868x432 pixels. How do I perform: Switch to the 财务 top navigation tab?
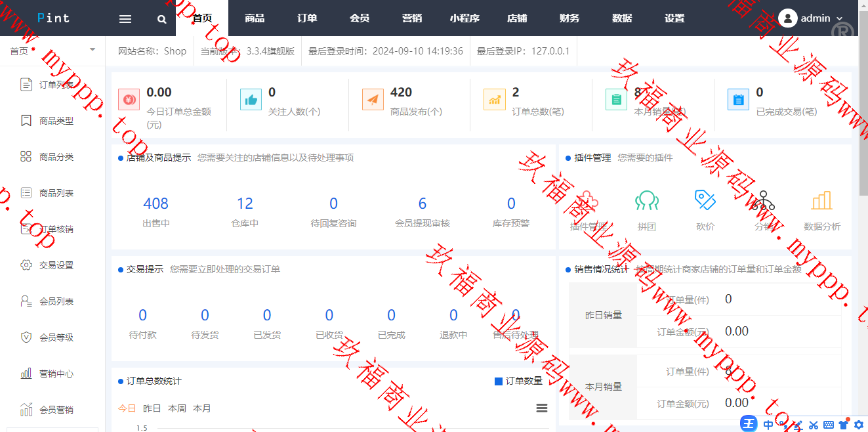coord(569,18)
